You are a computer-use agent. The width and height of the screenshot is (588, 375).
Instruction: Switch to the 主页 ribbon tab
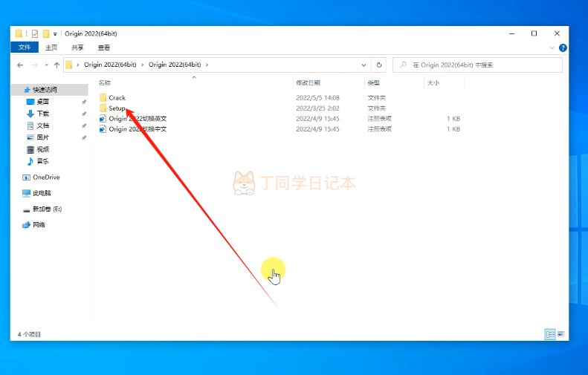[x=51, y=48]
